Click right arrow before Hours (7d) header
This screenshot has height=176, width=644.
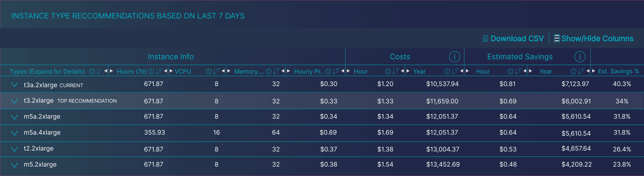tap(111, 71)
